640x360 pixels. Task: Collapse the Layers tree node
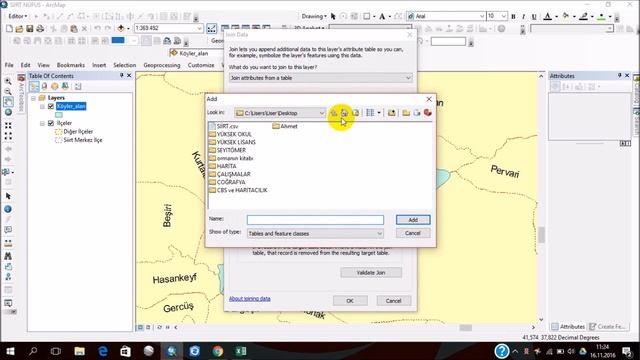tap(34, 98)
